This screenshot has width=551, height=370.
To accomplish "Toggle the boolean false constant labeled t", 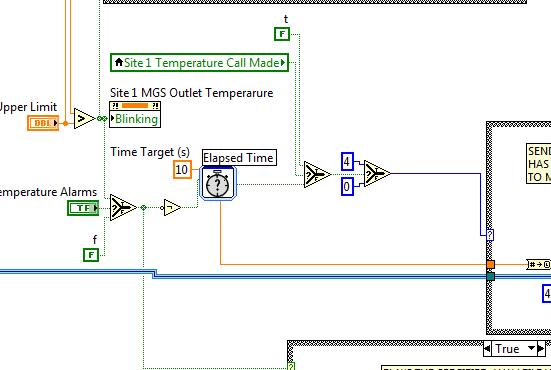I will [x=282, y=34].
